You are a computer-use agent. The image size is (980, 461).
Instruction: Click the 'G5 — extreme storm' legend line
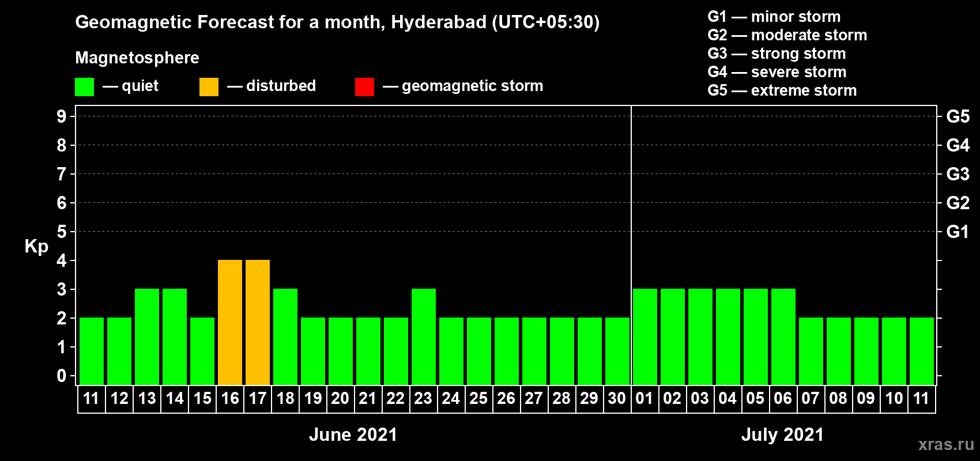(x=782, y=90)
